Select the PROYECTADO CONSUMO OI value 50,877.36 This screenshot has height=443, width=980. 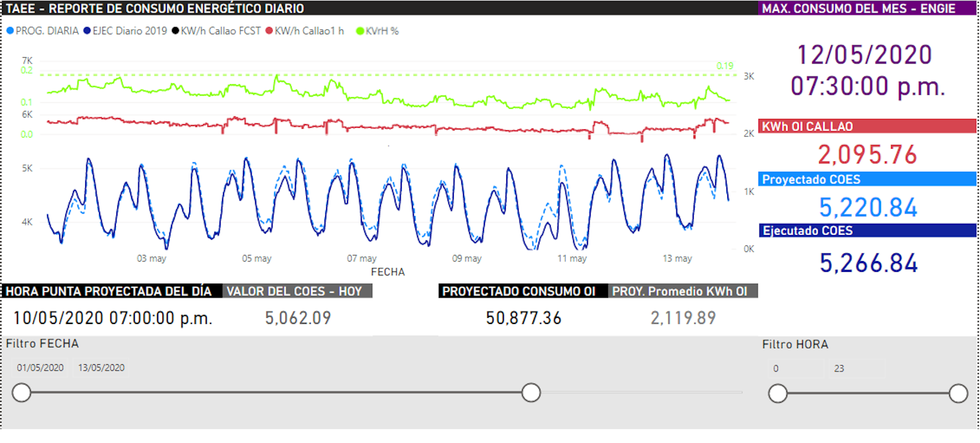(523, 318)
